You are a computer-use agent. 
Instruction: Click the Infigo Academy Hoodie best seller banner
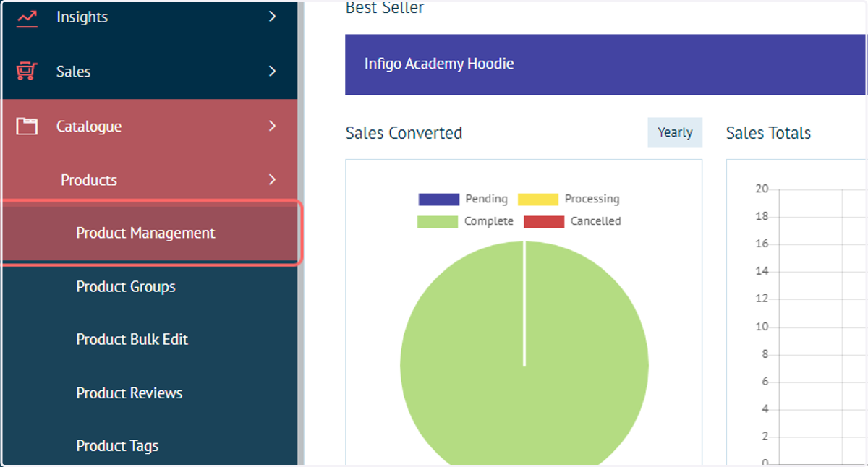click(x=605, y=64)
